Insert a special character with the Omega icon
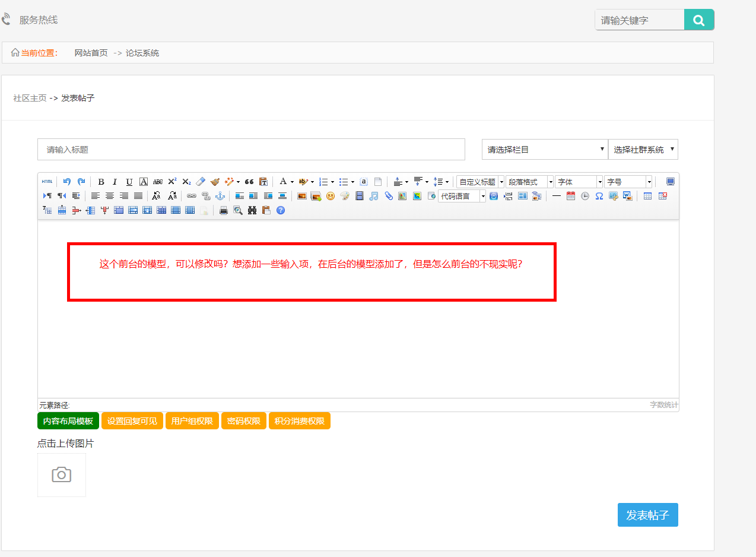Image resolution: width=756 pixels, height=557 pixels. point(599,196)
